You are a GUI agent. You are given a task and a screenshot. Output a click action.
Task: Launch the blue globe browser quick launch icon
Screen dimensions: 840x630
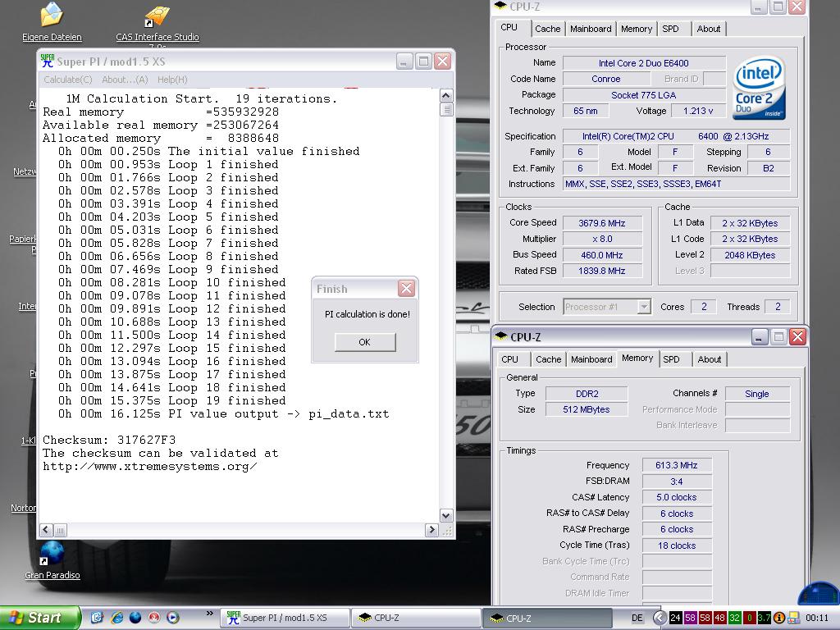[135, 618]
